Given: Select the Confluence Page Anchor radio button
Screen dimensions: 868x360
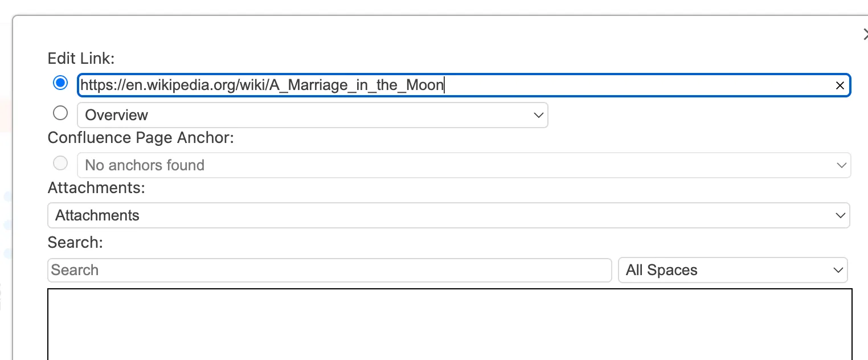Looking at the screenshot, I should 60,163.
